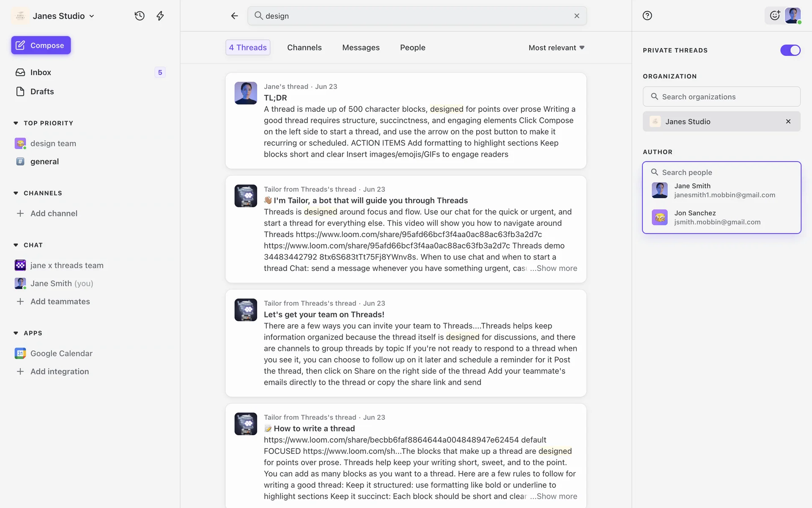Open Inbox in sidebar
The image size is (812, 508).
click(41, 72)
